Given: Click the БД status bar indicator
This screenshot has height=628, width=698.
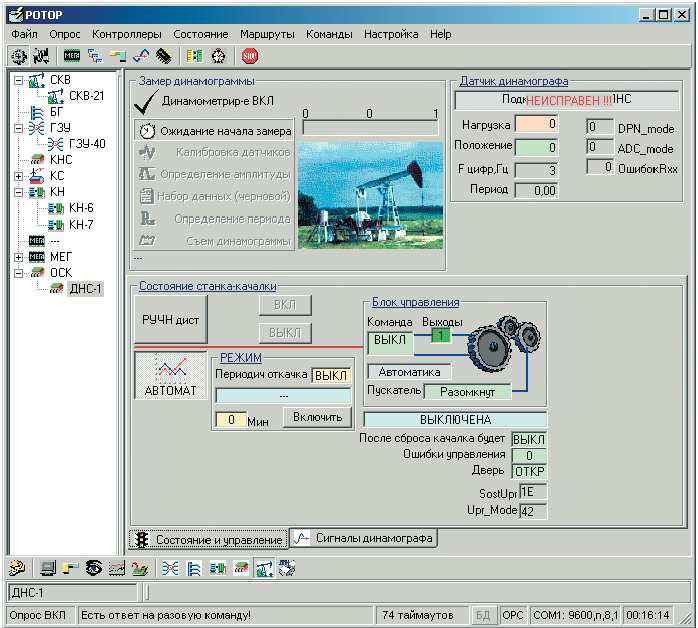Looking at the screenshot, I should 483,615.
